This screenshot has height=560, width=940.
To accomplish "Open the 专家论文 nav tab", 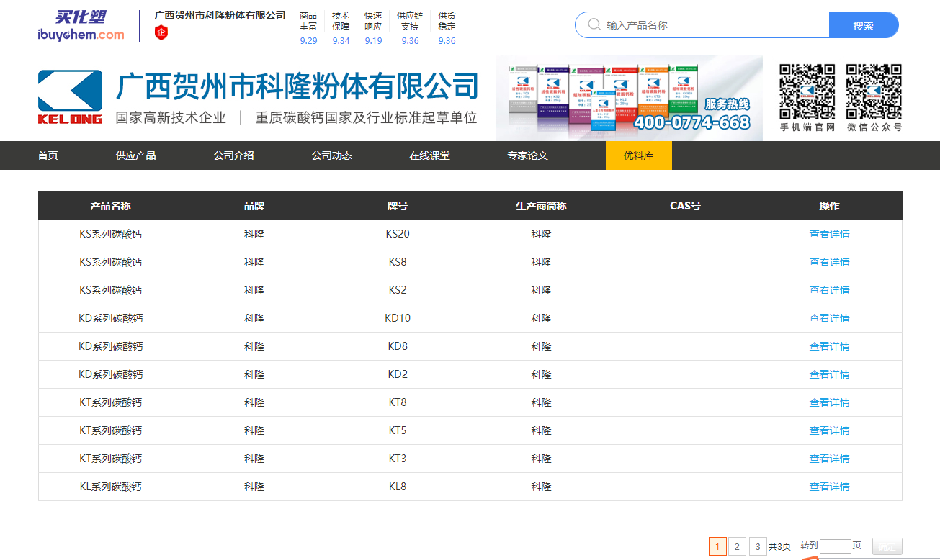I will (527, 155).
